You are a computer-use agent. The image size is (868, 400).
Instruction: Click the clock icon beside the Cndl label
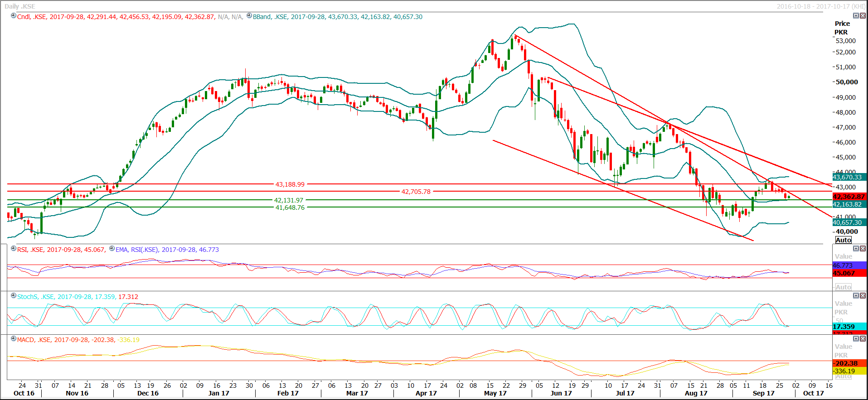tap(14, 16)
